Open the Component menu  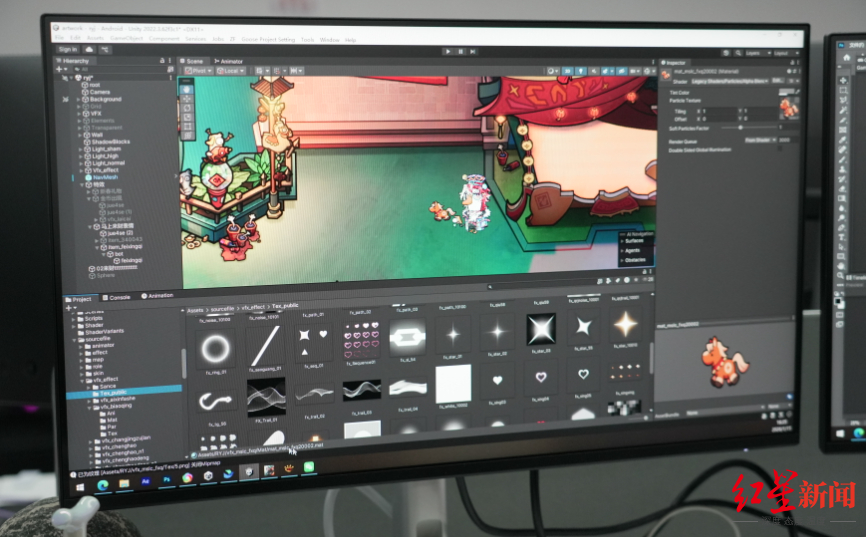click(164, 39)
